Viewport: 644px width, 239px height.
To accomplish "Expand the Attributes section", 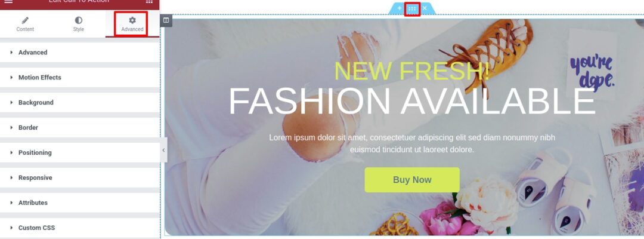I will tap(80, 203).
